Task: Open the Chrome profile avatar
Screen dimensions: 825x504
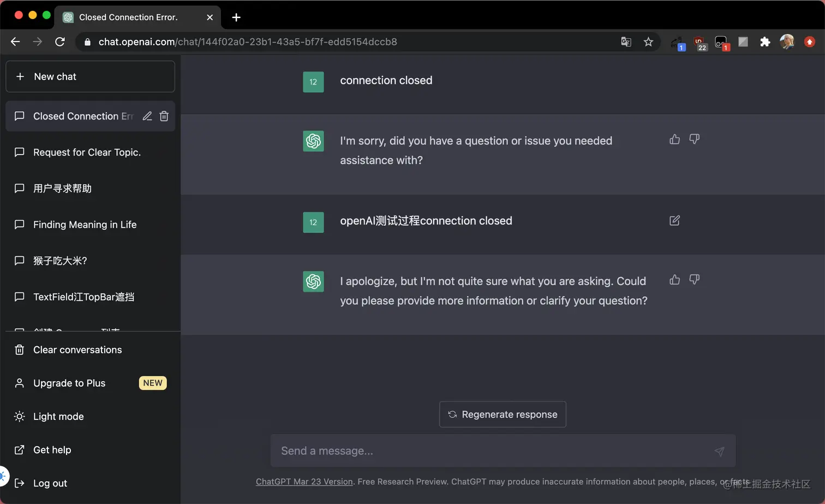Action: (787, 42)
